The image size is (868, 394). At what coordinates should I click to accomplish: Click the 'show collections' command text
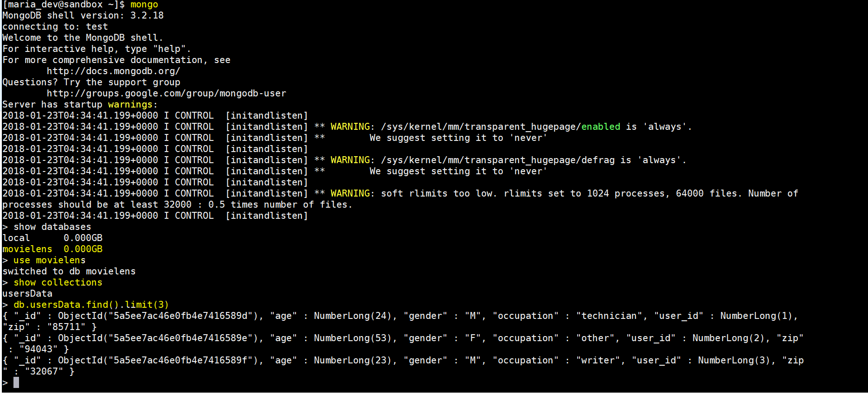58,283
